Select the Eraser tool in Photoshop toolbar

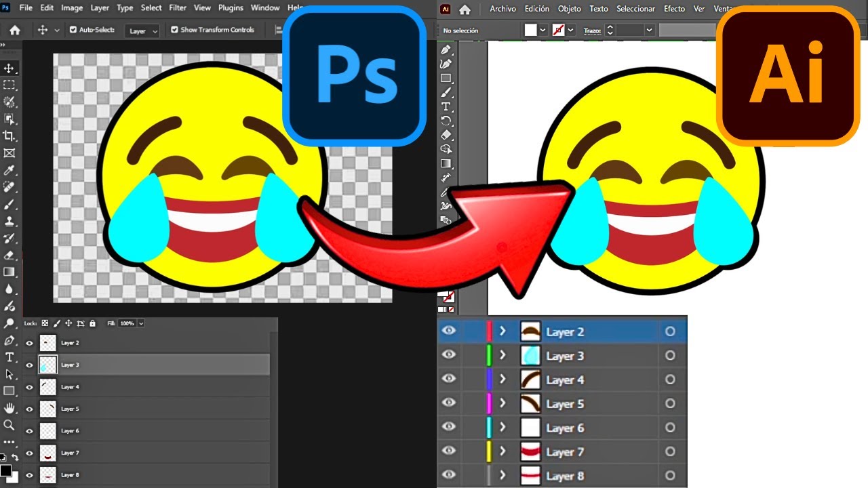[9, 255]
